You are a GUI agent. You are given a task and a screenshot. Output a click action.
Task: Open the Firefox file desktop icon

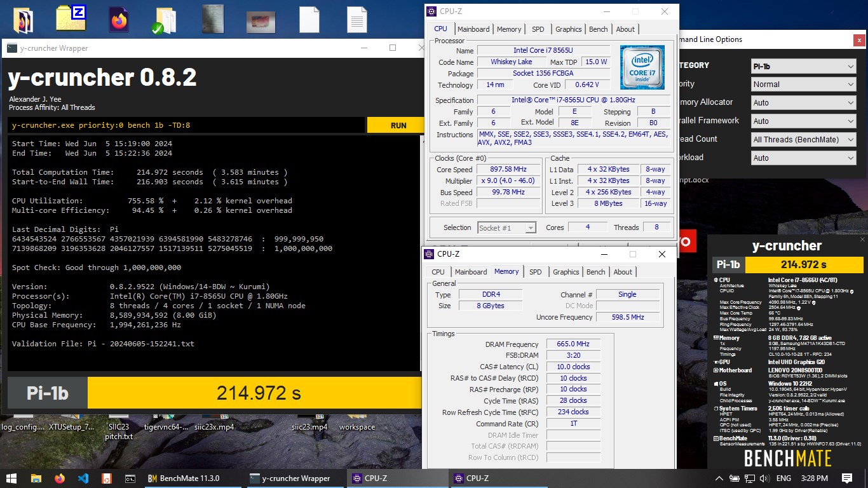[x=118, y=20]
